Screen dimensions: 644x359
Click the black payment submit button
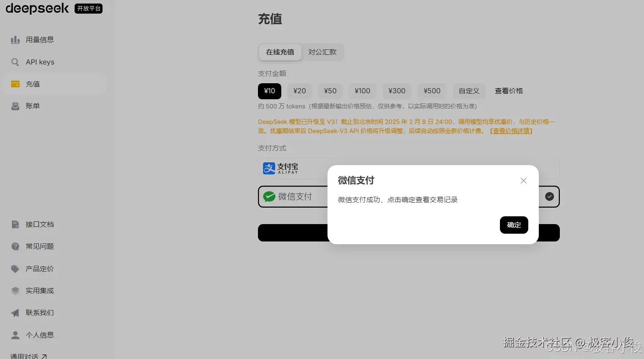pyautogui.click(x=409, y=233)
